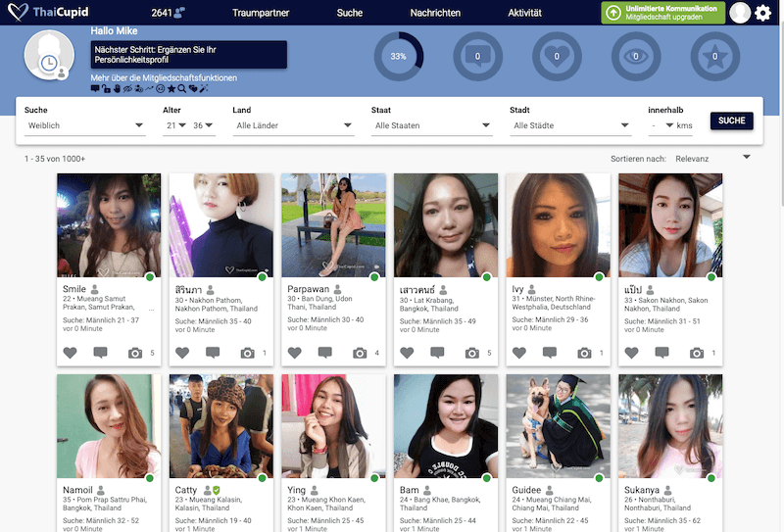Click the SUCHE search button
Viewport: 784px width, 532px height.
[731, 121]
